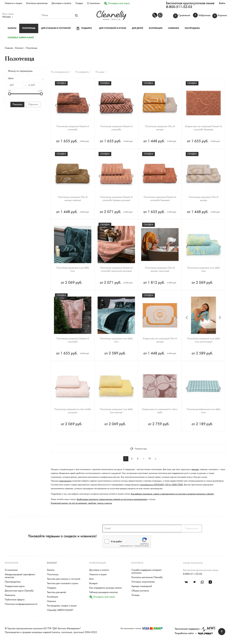Open the Избранное favorites counter

pyautogui.click(x=195, y=15)
